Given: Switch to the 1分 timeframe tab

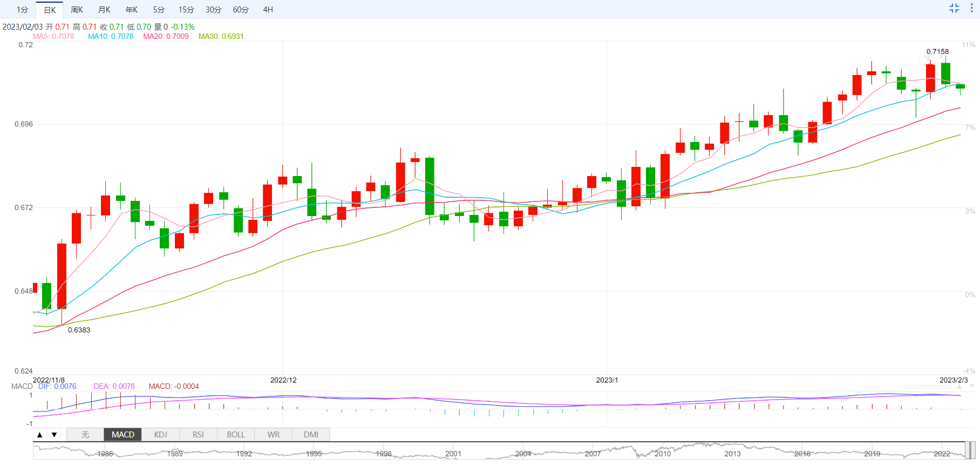Looking at the screenshot, I should [x=22, y=10].
